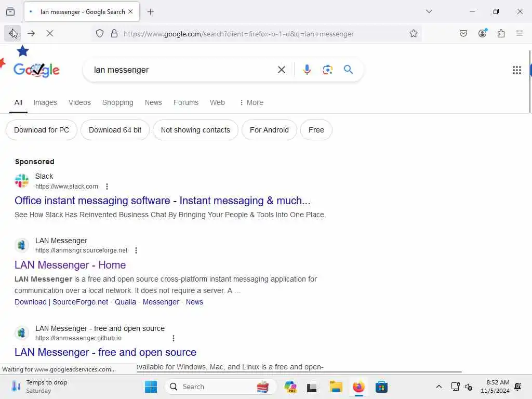
Task: Open the LAN Messenger - Home result
Action: coord(70,265)
